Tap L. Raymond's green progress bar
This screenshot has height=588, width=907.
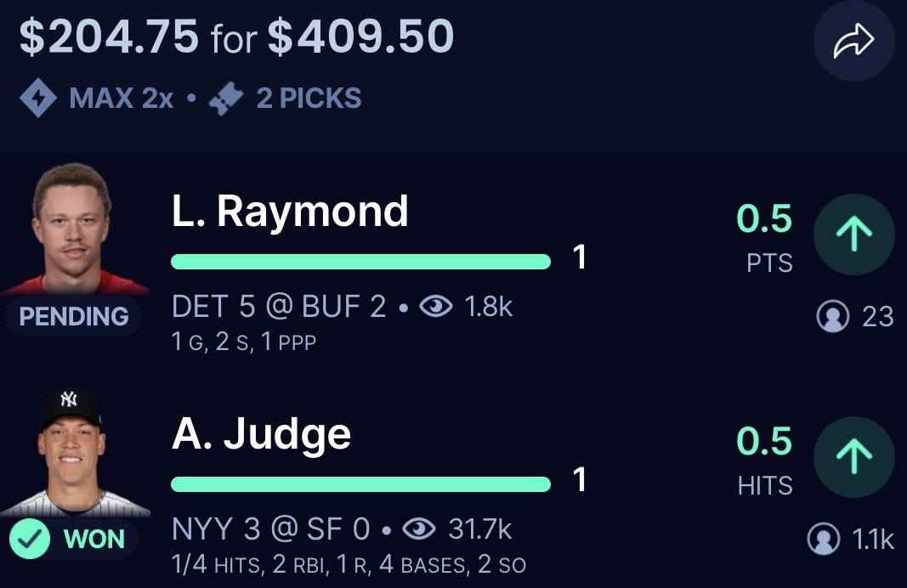[360, 261]
